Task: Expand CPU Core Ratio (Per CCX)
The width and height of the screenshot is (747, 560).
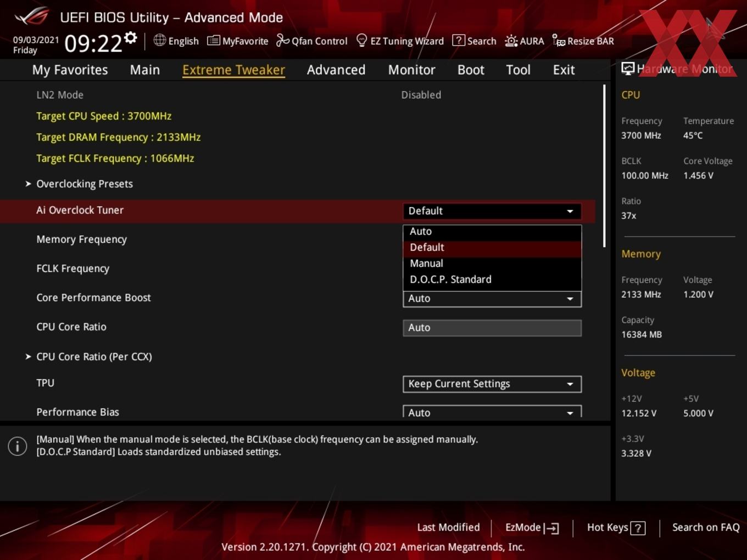Action: coord(94,356)
